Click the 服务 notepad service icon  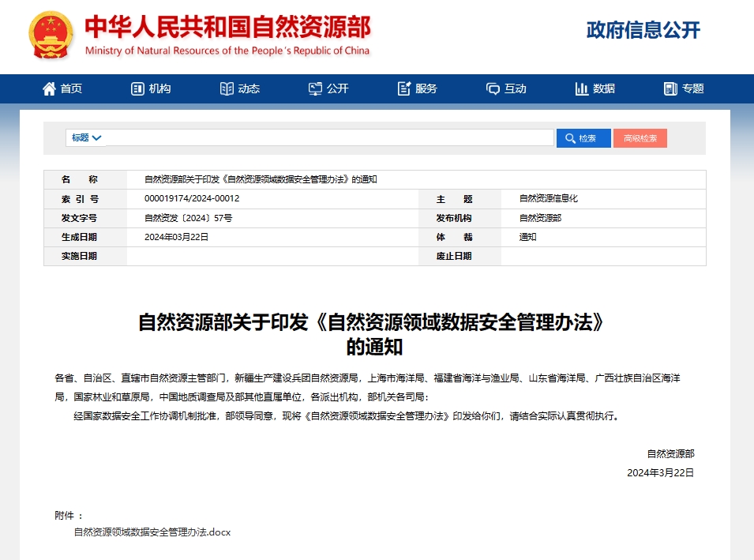pyautogui.click(x=404, y=88)
